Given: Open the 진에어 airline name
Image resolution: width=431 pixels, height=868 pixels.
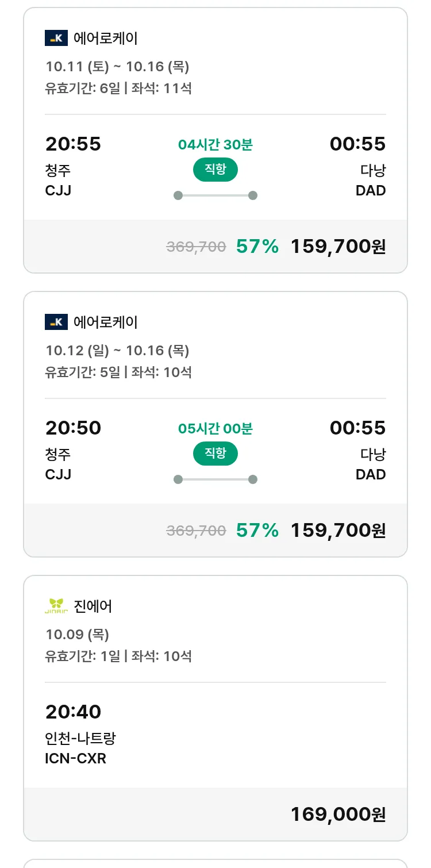Looking at the screenshot, I should coord(93,606).
